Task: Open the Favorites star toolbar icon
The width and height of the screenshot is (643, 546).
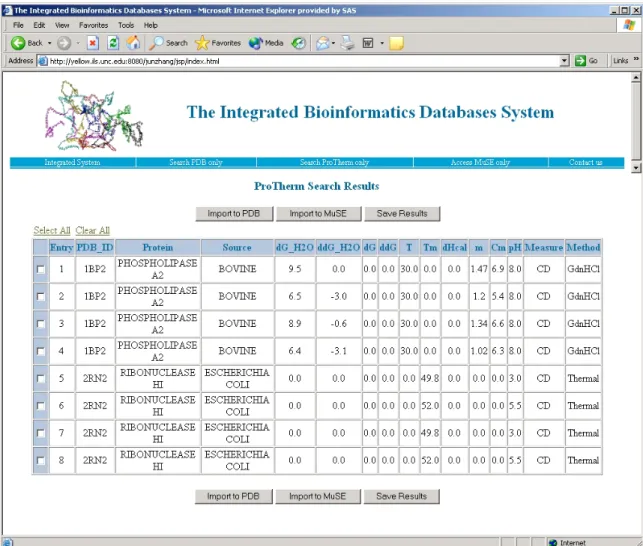Action: click(x=202, y=43)
